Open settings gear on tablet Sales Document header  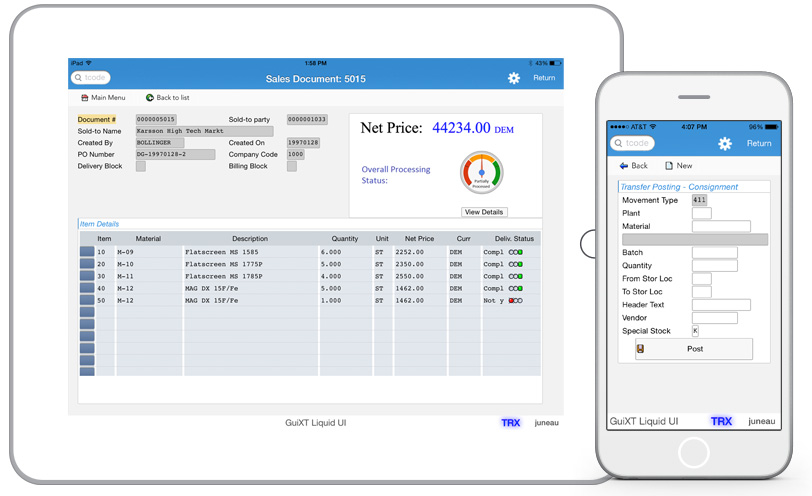[x=514, y=78]
